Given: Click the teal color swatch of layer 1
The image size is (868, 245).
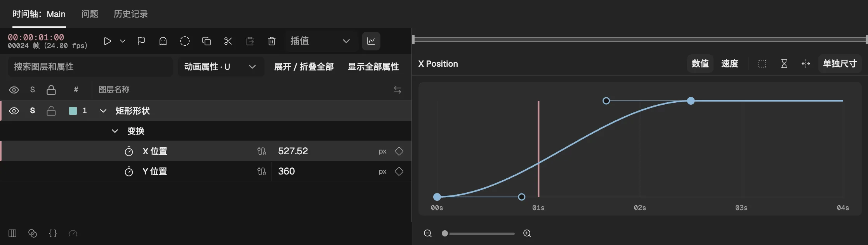Looking at the screenshot, I should [73, 111].
